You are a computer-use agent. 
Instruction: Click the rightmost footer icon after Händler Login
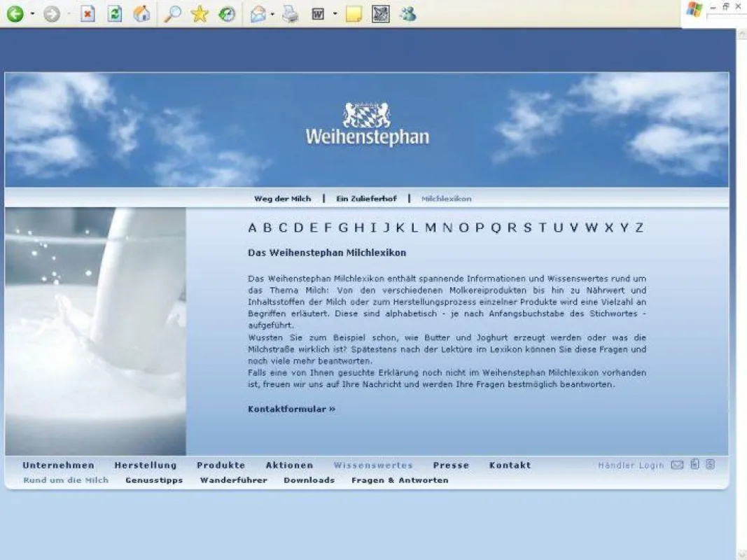[711, 464]
